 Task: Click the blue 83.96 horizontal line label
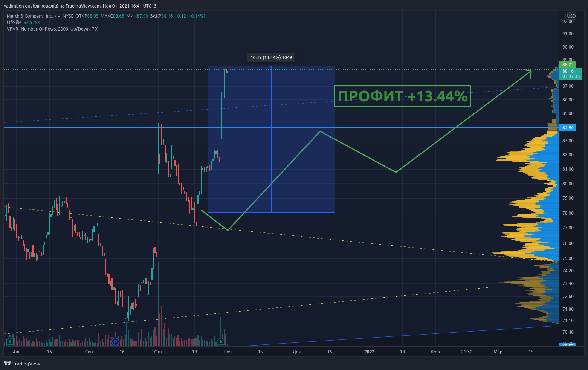tap(568, 128)
